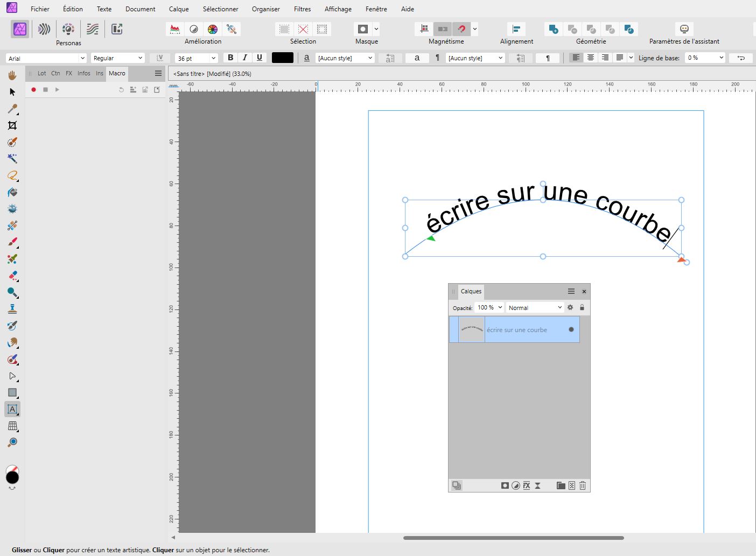Apply Auto Levels enhancement
This screenshot has width=756, height=556.
[174, 29]
